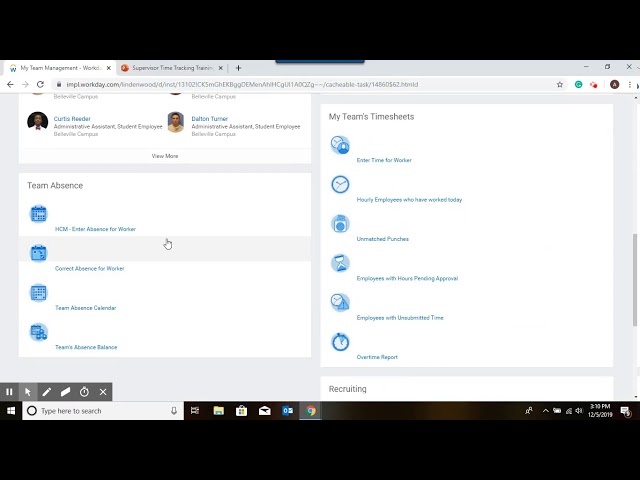Open the Hourly Employees who have worked today clock icon
This screenshot has width=640, height=480.
340,184
